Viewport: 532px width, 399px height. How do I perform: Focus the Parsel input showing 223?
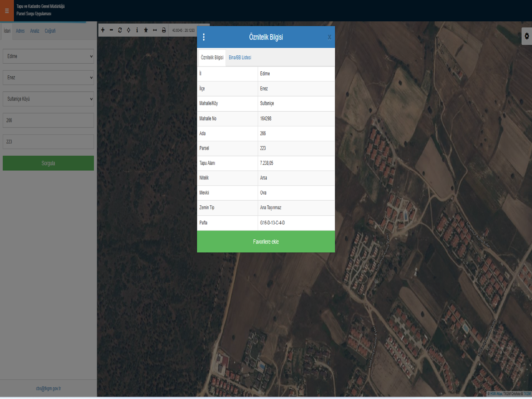[x=48, y=142]
